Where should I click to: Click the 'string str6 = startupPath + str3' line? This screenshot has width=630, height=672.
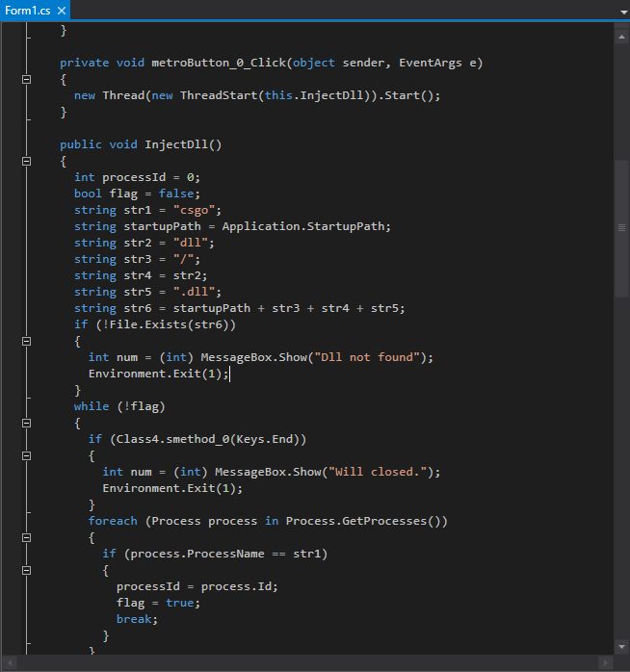click(x=239, y=308)
